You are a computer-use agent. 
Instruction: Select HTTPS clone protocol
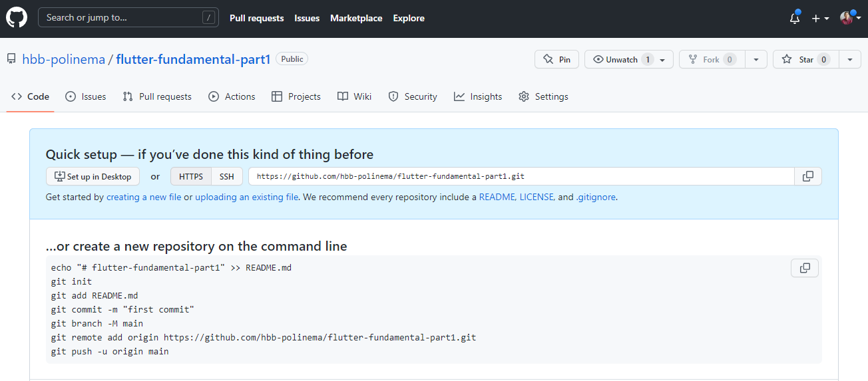191,176
